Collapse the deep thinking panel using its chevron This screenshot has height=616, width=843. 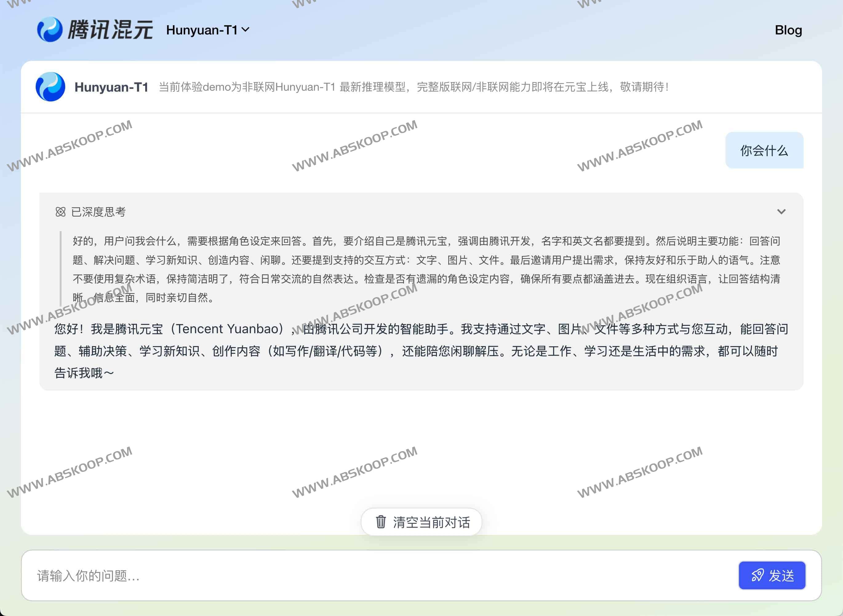tap(781, 212)
